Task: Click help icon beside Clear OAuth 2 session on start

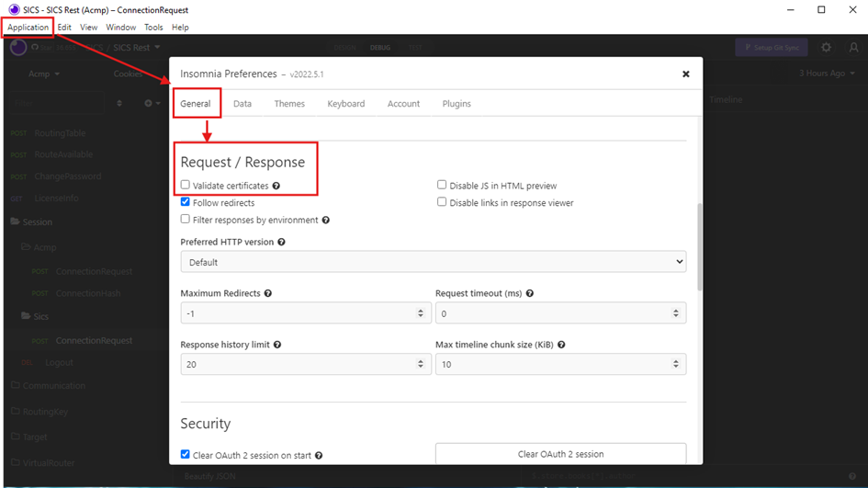Action: [x=319, y=456]
